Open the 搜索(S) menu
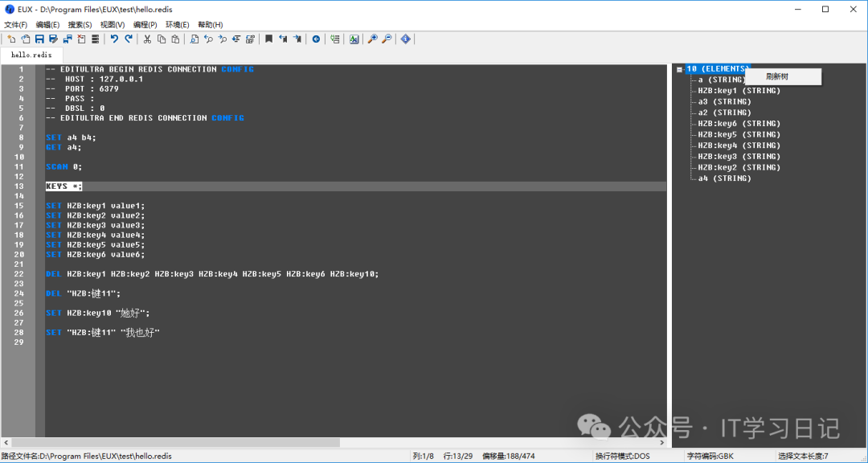Image resolution: width=868 pixels, height=463 pixels. tap(80, 25)
